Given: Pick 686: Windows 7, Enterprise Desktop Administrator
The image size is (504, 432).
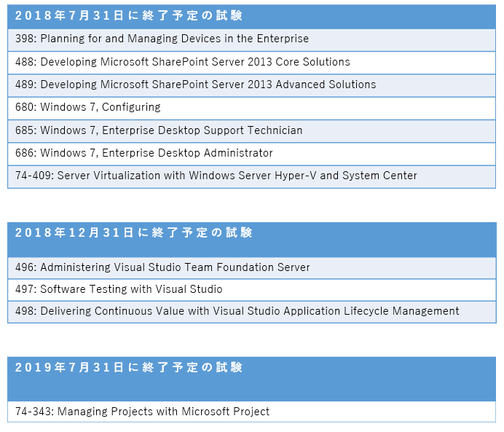Looking at the screenshot, I should (x=252, y=154).
